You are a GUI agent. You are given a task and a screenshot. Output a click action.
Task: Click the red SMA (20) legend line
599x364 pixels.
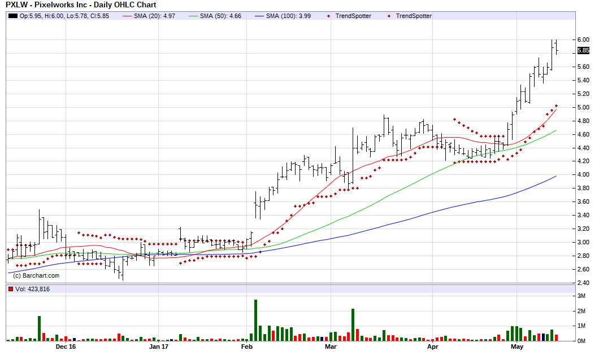pos(127,16)
